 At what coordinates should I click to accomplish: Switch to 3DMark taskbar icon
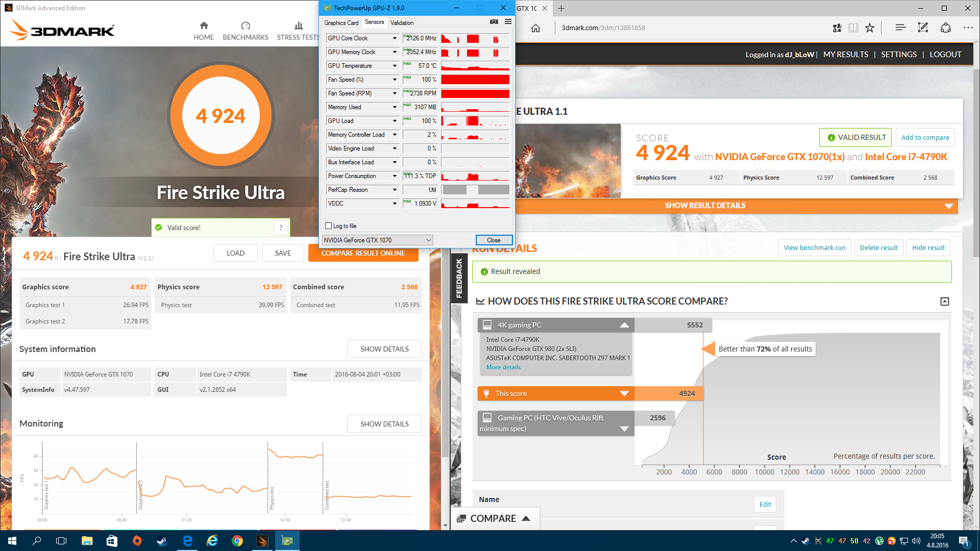(262, 541)
